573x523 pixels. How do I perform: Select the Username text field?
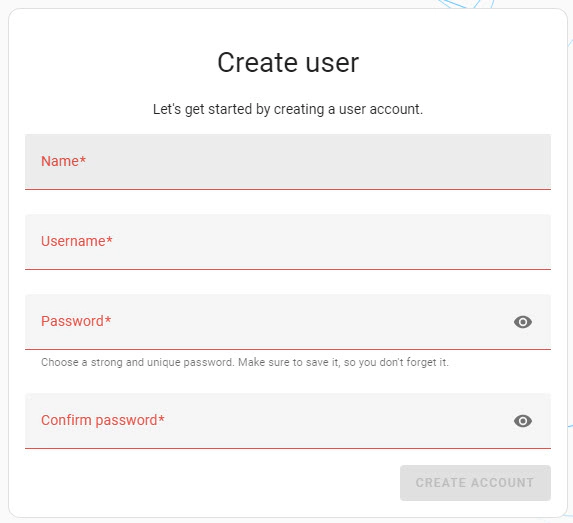pyautogui.click(x=288, y=242)
